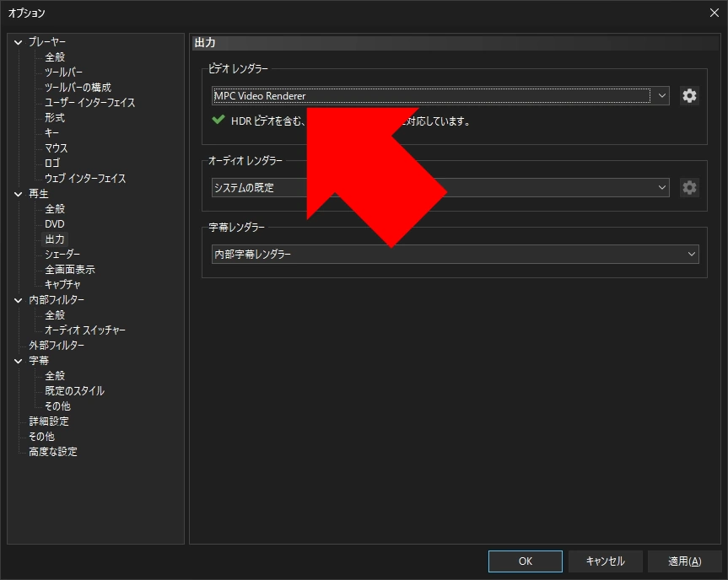The width and height of the screenshot is (728, 580).
Task: Click audio renderer settings gear icon
Action: click(689, 187)
